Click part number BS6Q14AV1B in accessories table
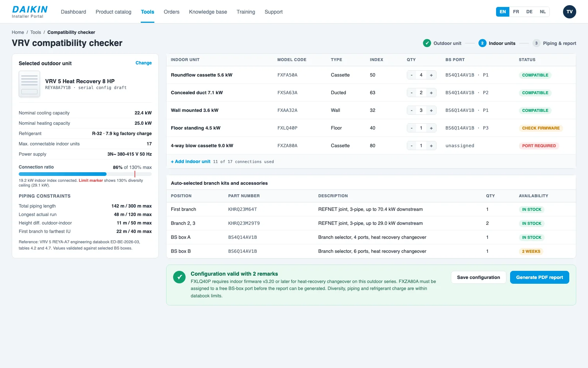 (243, 251)
